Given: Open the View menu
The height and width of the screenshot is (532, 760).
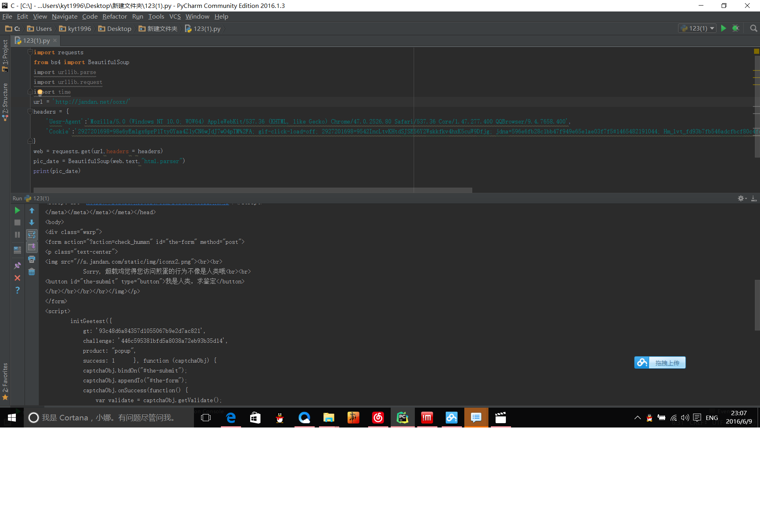Looking at the screenshot, I should (40, 17).
